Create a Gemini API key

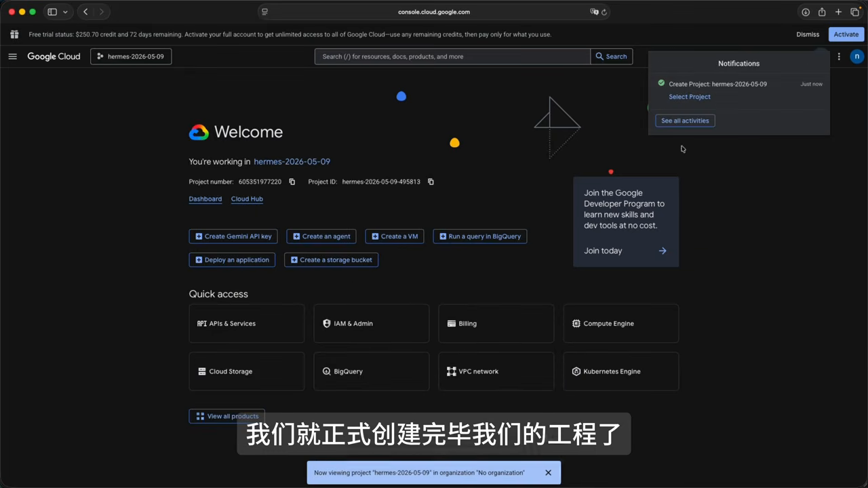[x=233, y=237]
